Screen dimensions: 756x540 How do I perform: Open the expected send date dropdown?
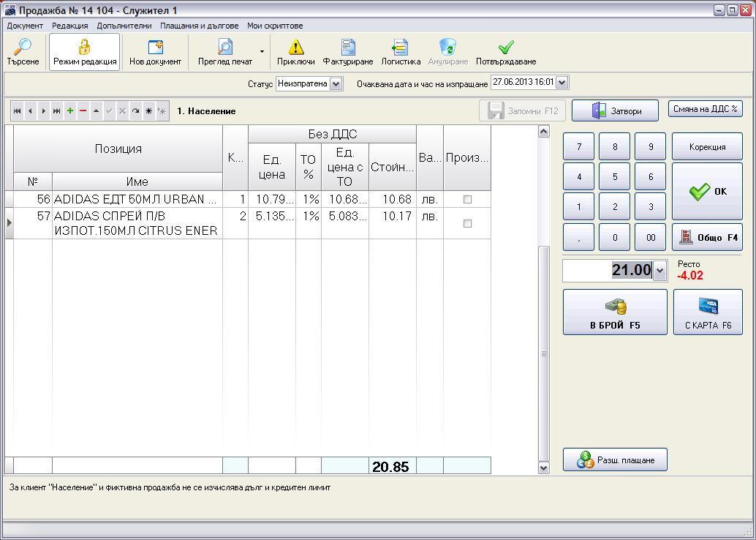click(562, 83)
